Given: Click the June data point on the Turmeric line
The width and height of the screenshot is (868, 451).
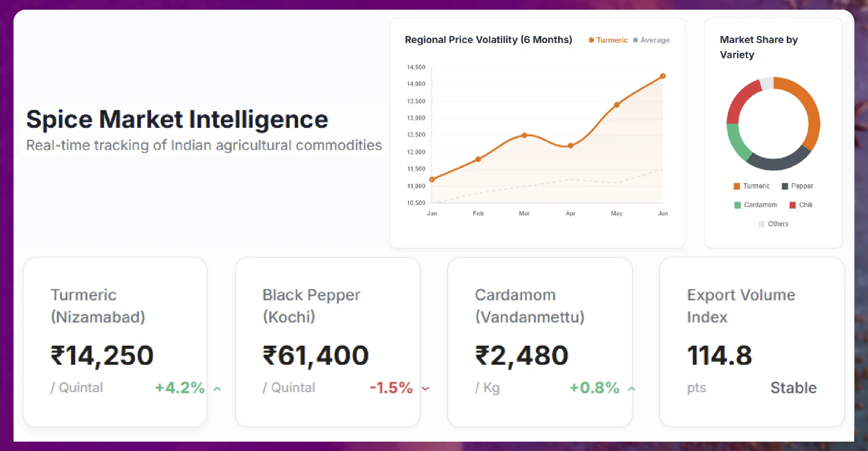Looking at the screenshot, I should 662,76.
